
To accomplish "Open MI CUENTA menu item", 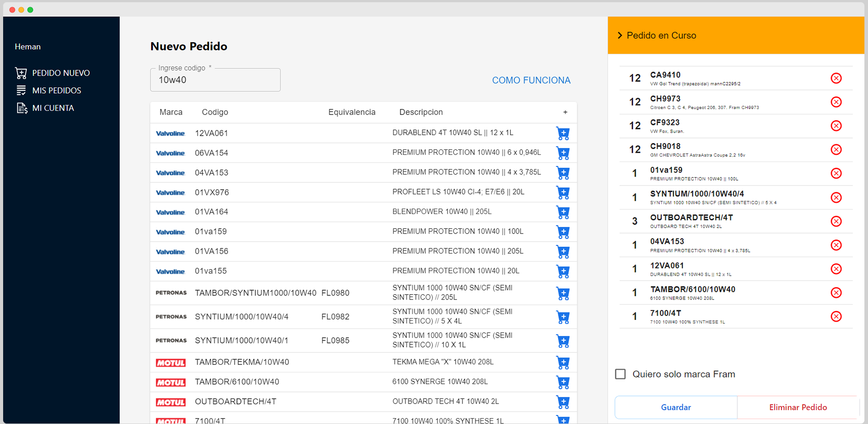I will point(53,108).
